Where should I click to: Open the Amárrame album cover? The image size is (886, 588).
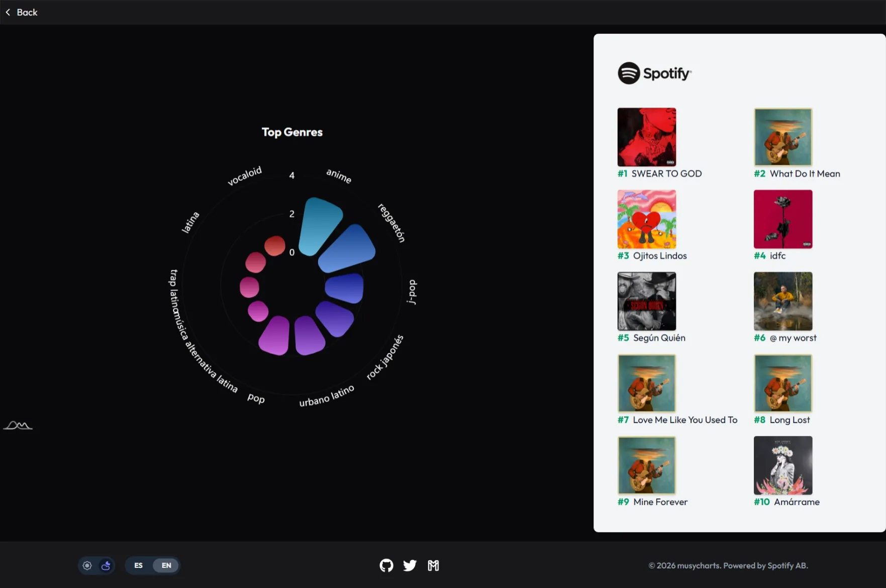pyautogui.click(x=783, y=465)
